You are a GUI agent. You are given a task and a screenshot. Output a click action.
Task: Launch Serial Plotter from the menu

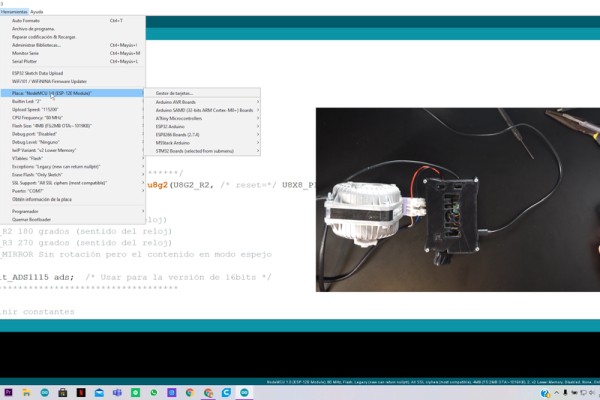[73, 61]
